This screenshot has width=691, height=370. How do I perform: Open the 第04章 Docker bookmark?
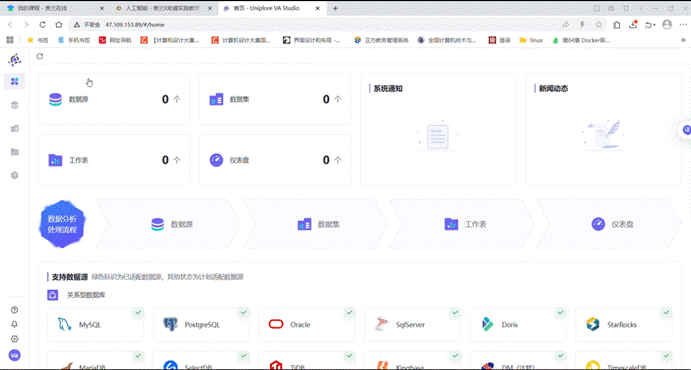581,40
